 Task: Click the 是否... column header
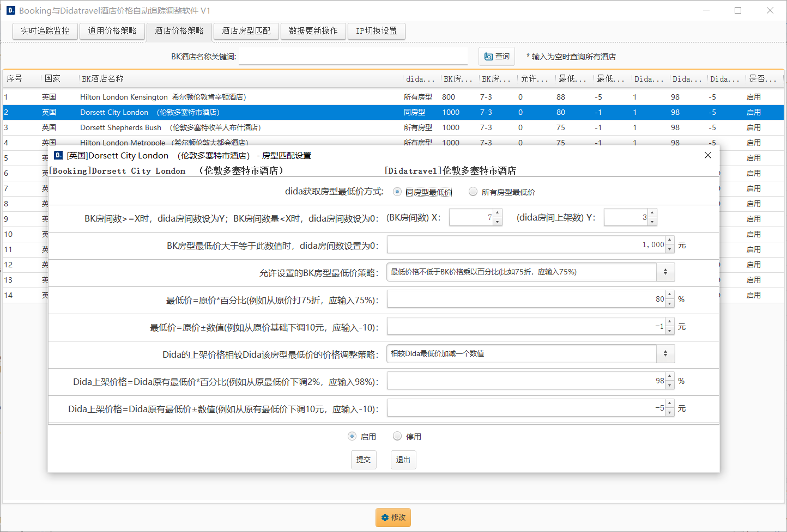[765, 79]
